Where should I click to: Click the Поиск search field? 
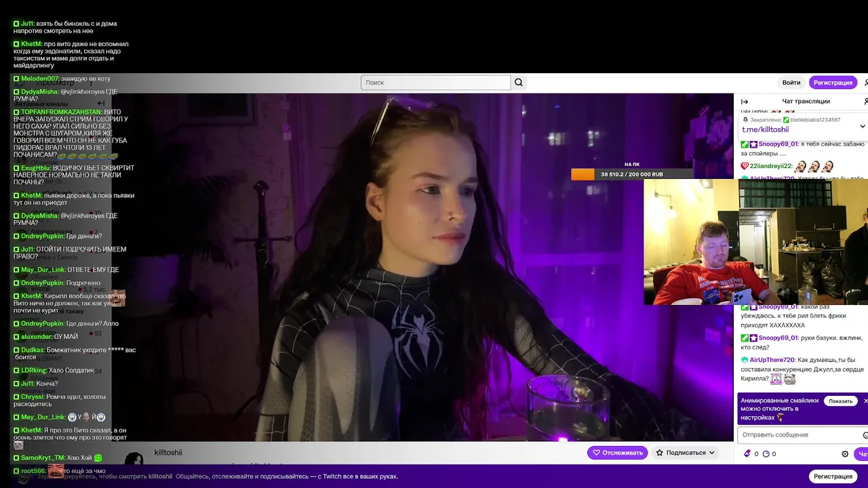pyautogui.click(x=435, y=83)
